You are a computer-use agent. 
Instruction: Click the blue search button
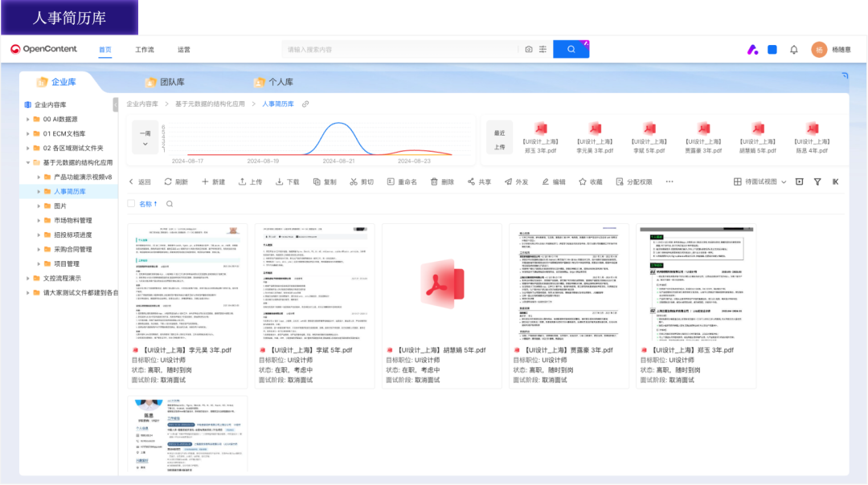coord(571,49)
